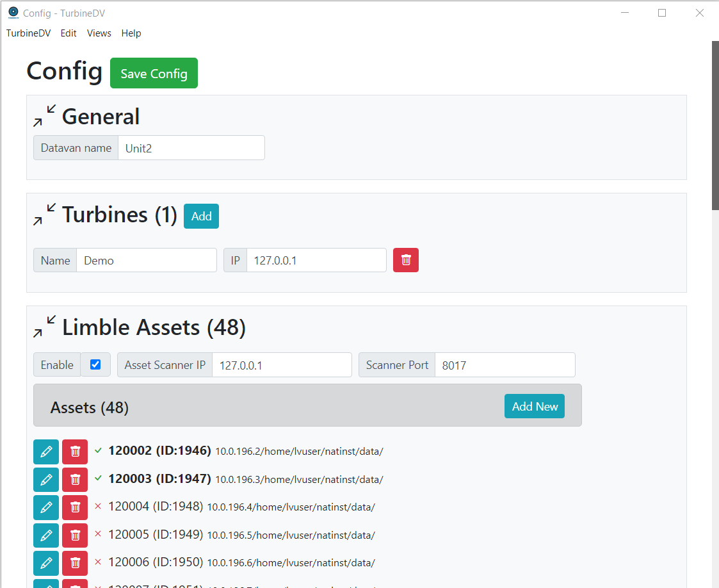Viewport: 719px width, 588px height.
Task: Collapse the General section
Action: (44, 115)
